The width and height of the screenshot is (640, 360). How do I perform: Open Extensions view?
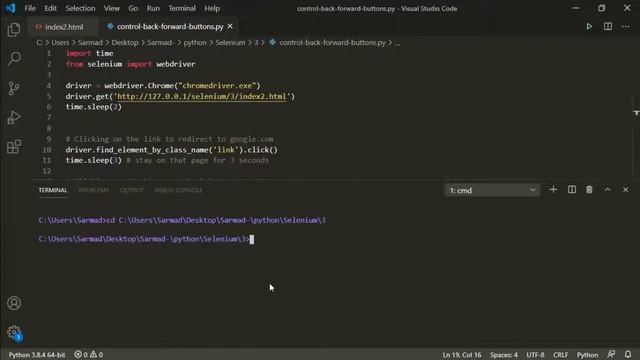(x=14, y=147)
